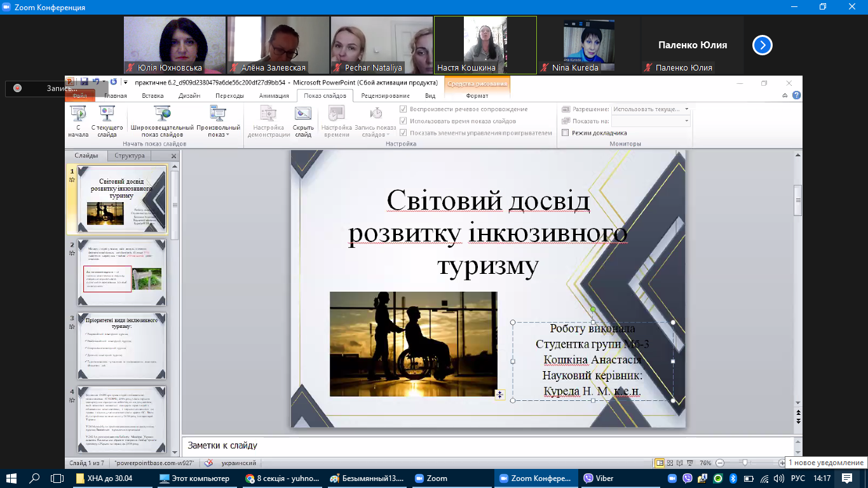868x488 pixels.
Task: Click the zoom out minus button
Action: pyautogui.click(x=720, y=463)
